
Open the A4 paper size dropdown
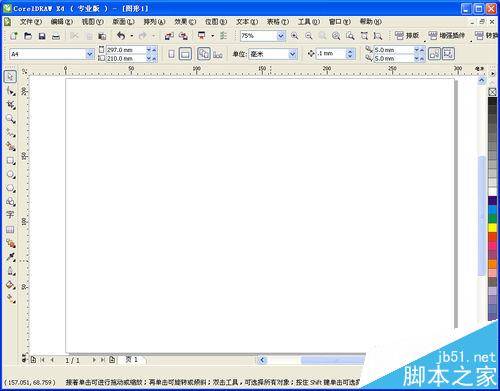click(x=90, y=54)
